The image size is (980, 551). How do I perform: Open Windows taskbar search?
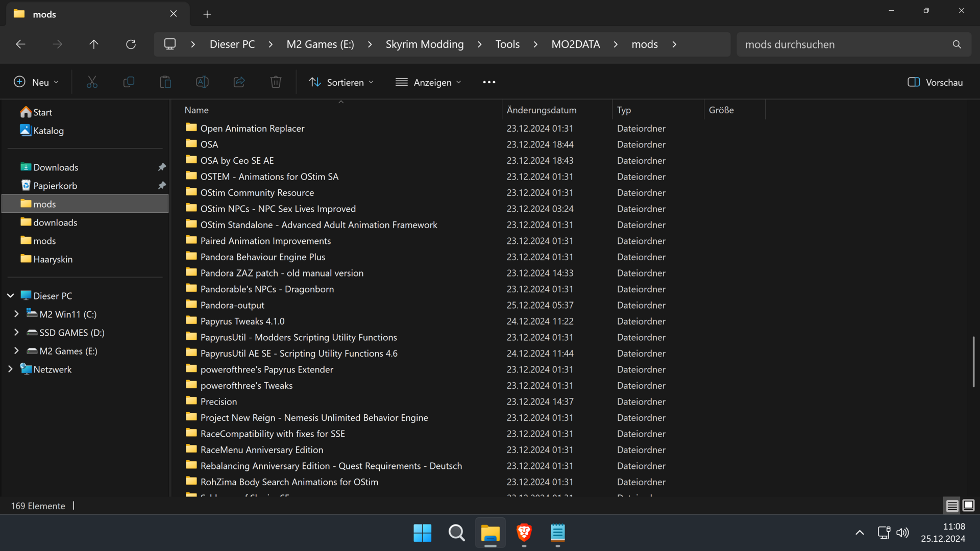coord(457,533)
